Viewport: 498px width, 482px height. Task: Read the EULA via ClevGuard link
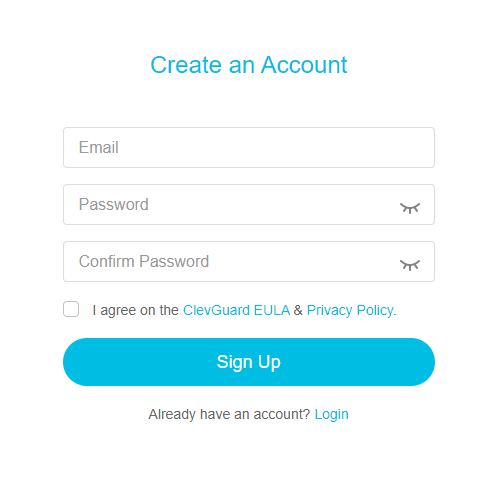[x=236, y=310]
